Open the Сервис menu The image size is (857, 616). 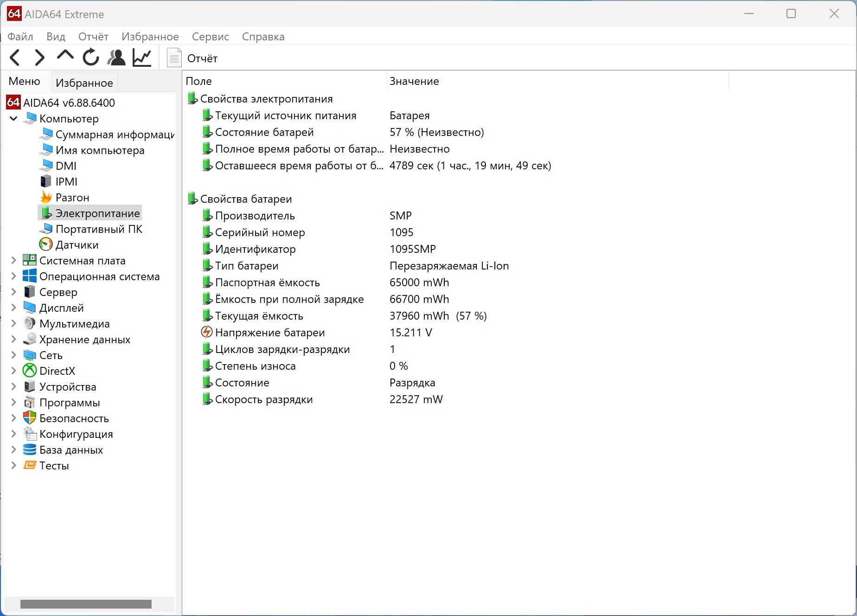(211, 37)
